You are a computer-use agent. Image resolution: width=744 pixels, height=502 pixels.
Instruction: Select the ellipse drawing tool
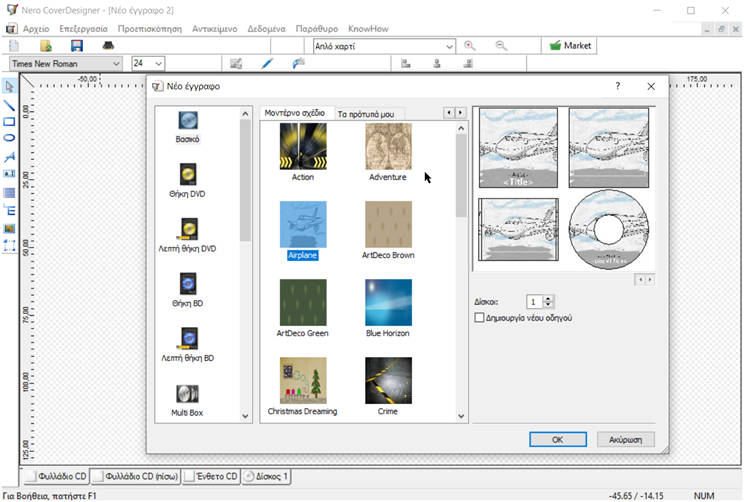[x=9, y=138]
